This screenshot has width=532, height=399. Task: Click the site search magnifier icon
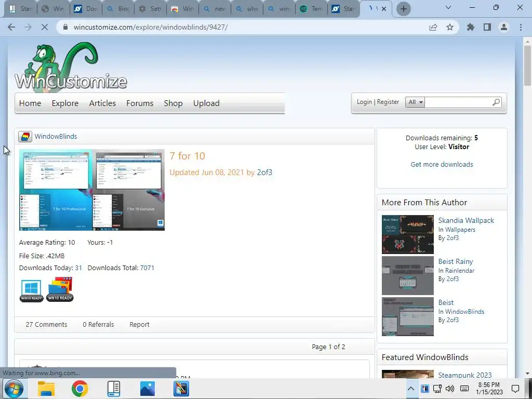[x=496, y=102]
